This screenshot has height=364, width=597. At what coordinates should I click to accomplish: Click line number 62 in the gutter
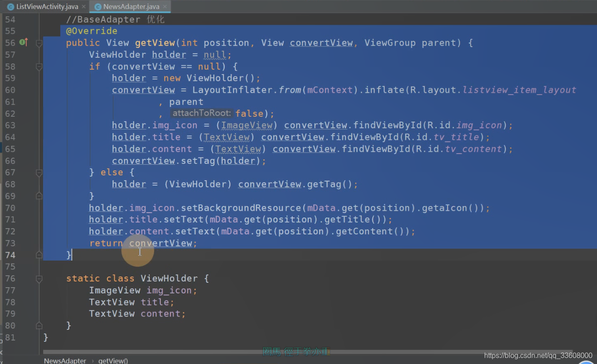pyautogui.click(x=10, y=114)
